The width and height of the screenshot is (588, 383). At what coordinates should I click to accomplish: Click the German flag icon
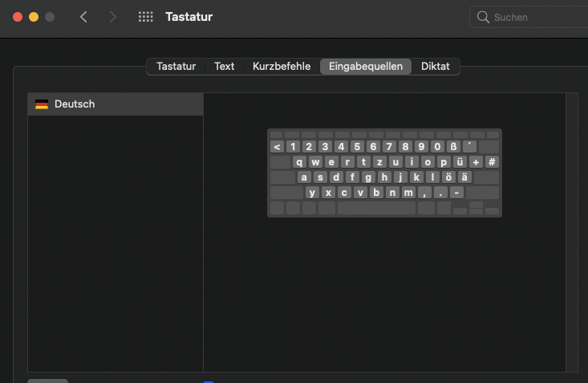(42, 104)
